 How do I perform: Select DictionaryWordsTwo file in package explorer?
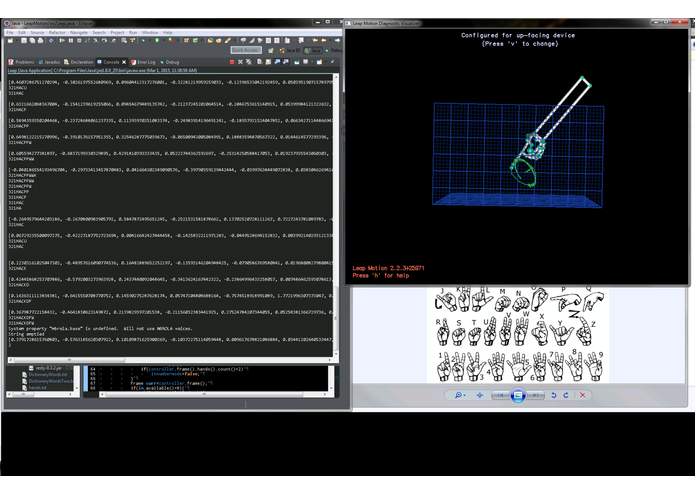50,381
